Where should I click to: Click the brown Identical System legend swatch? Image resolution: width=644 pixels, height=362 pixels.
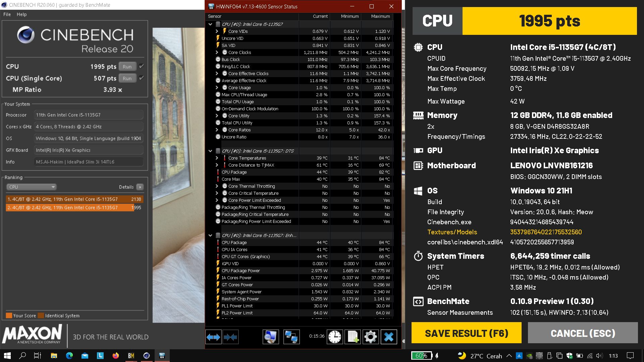[41, 315]
